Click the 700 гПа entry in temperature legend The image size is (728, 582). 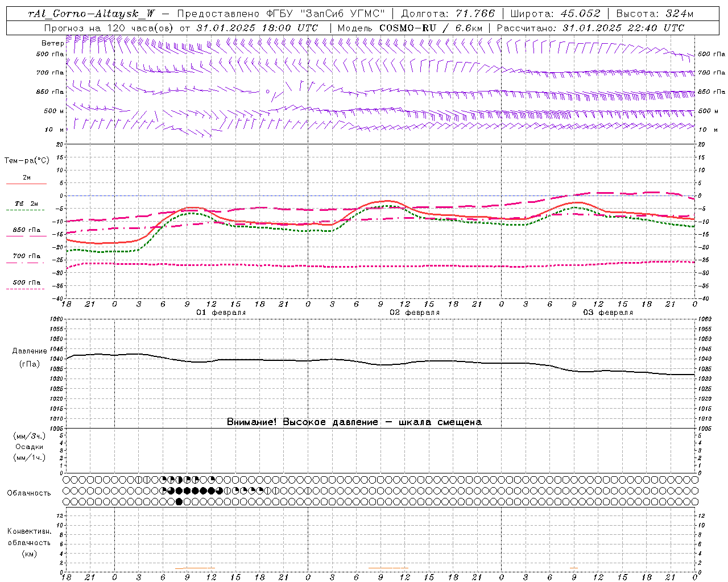26,258
